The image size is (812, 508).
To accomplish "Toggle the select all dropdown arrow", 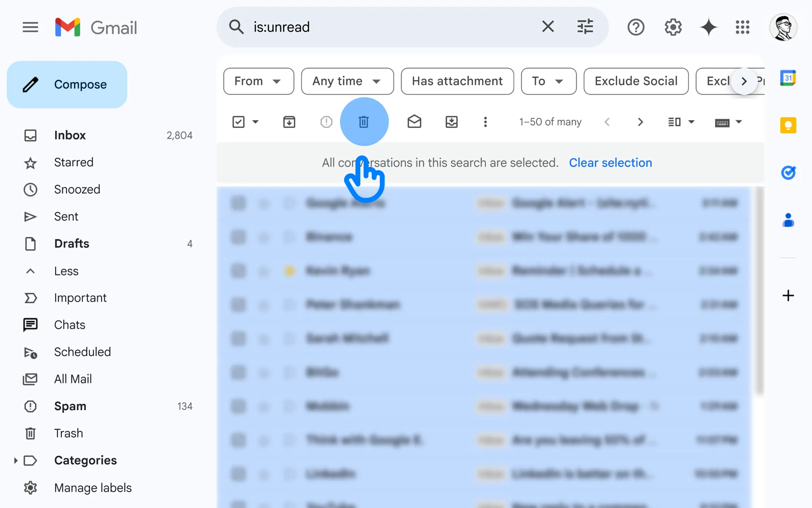I will [255, 122].
